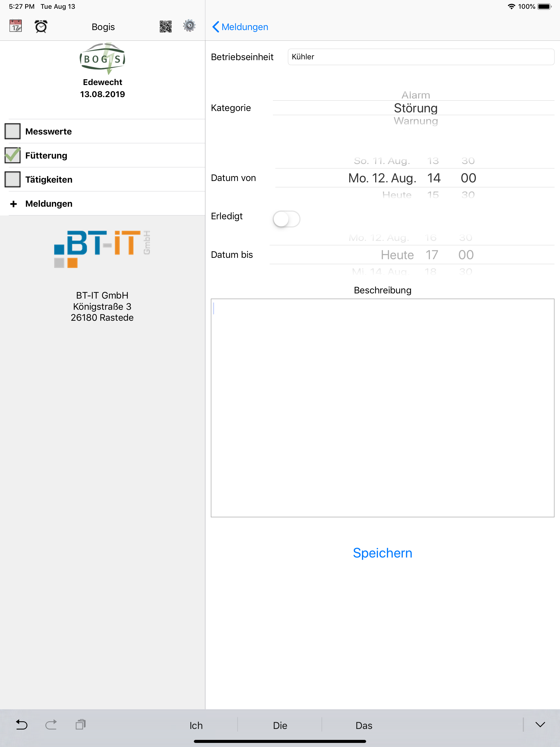Tap the QR code scanner icon

pos(165,26)
